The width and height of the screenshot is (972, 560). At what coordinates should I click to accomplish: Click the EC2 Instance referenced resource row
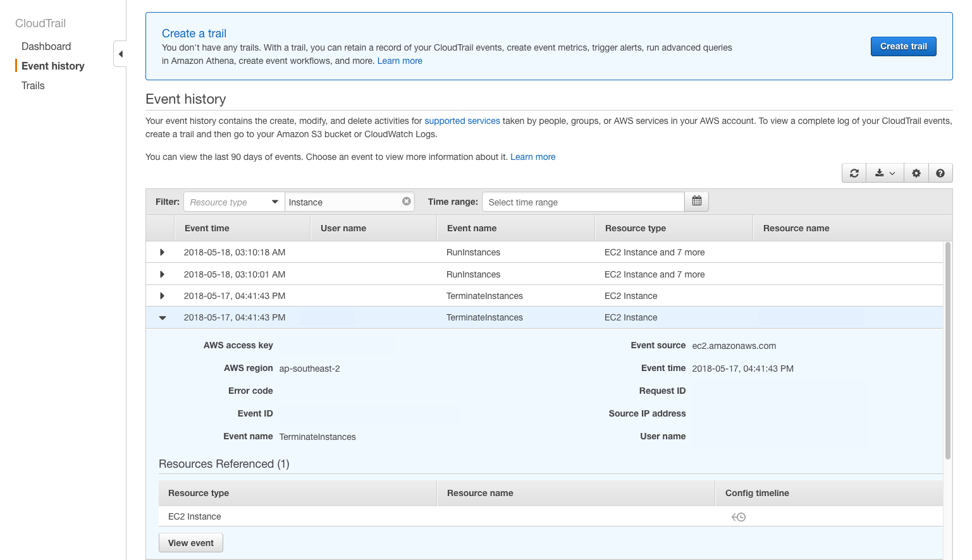click(x=550, y=516)
